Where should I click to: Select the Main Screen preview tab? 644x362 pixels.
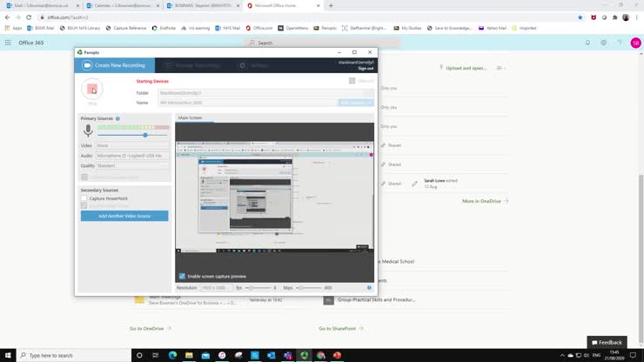[190, 117]
